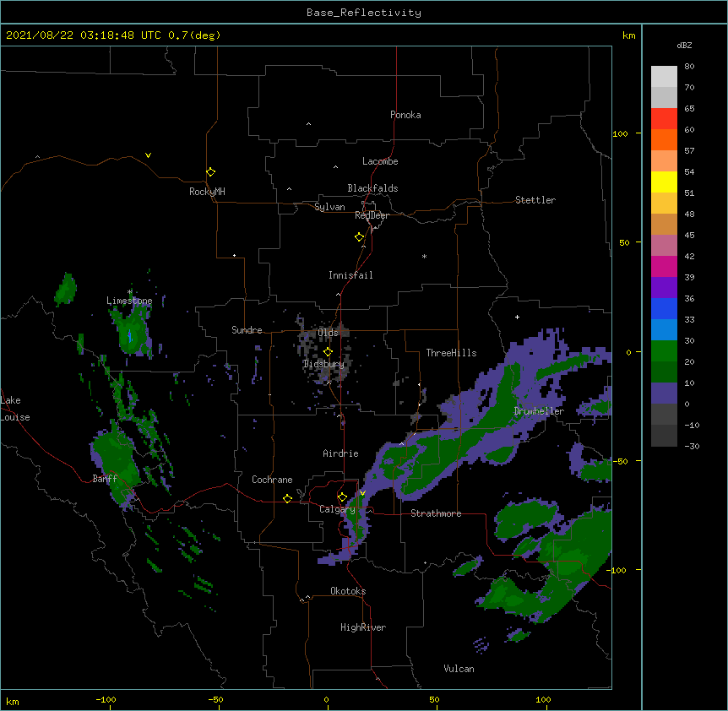Click the yellow marker between Olds and Didsbury

click(328, 352)
